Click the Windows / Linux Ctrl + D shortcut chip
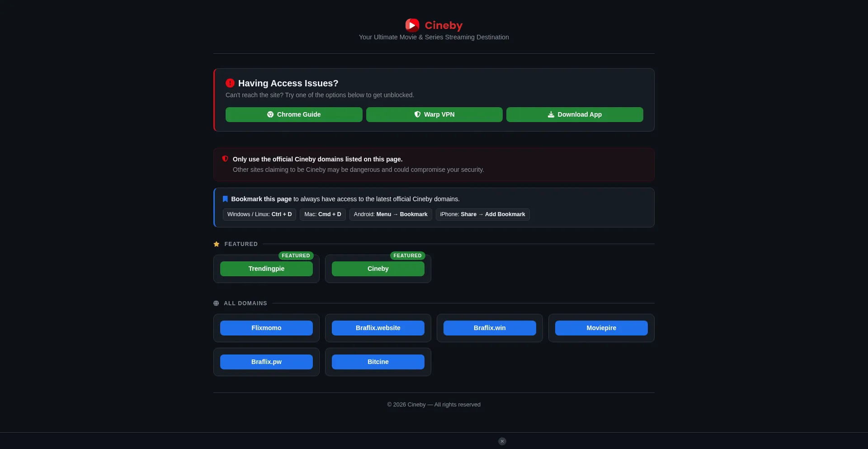Viewport: 868px width, 449px height. 259,214
